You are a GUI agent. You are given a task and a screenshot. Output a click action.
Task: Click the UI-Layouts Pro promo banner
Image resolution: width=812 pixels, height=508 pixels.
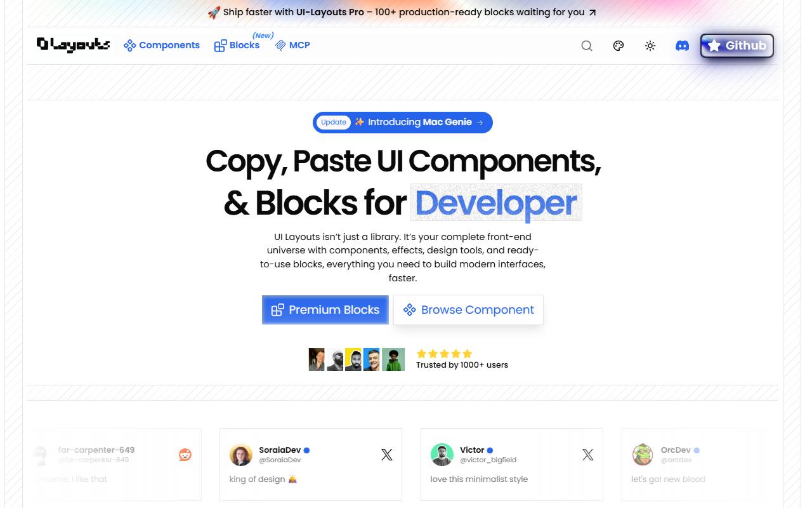pyautogui.click(x=402, y=12)
